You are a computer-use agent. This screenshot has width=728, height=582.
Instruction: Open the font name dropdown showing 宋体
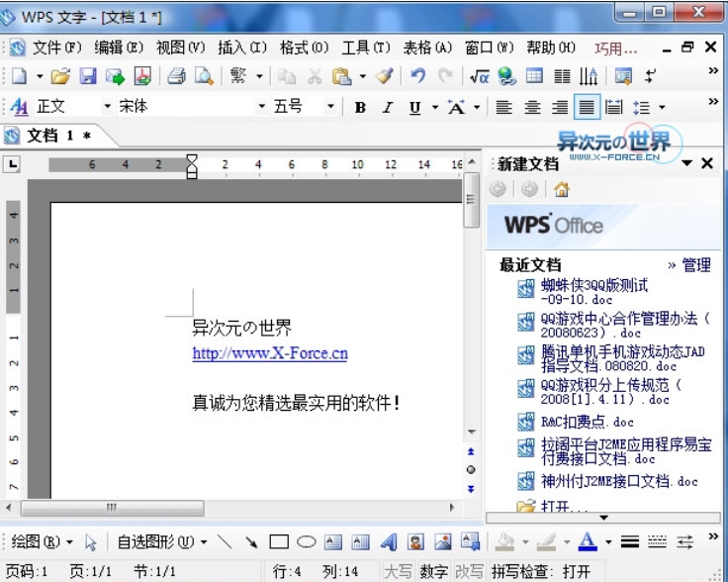262,107
